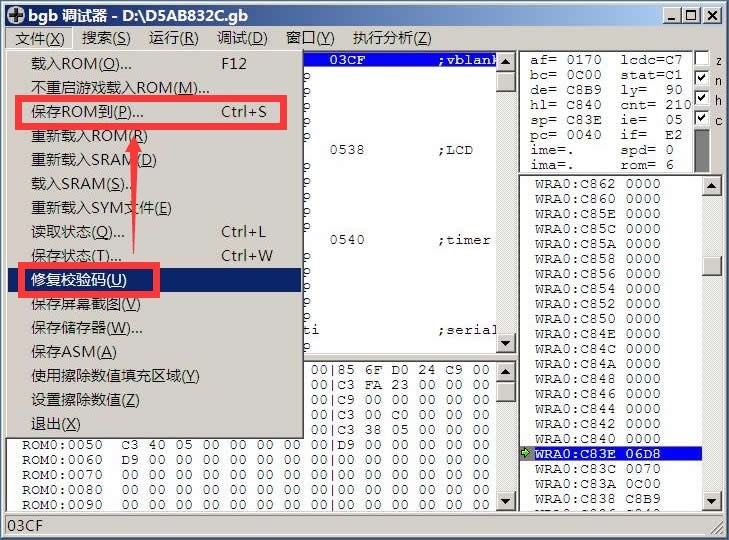Toggle the h flag checkbox
The width and height of the screenshot is (729, 540).
[x=702, y=98]
